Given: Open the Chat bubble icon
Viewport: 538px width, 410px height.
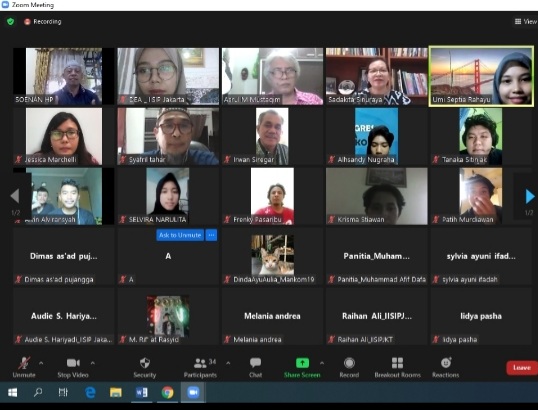Looking at the screenshot, I should (256, 363).
